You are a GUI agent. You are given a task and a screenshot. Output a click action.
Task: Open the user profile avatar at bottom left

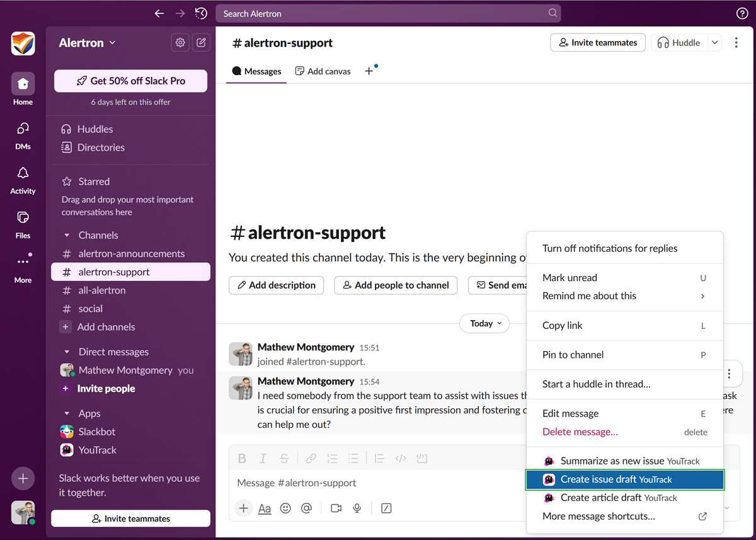coord(23,513)
